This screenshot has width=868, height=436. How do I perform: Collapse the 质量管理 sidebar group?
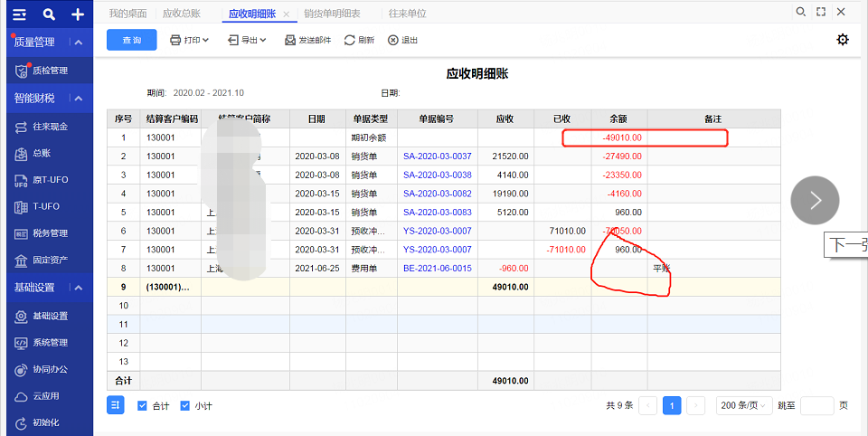[79, 43]
